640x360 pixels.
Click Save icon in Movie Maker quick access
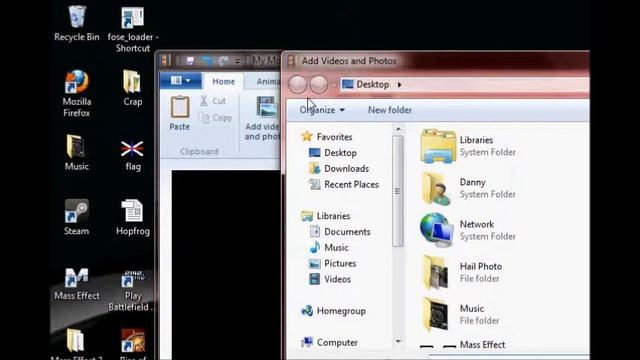tap(190, 61)
